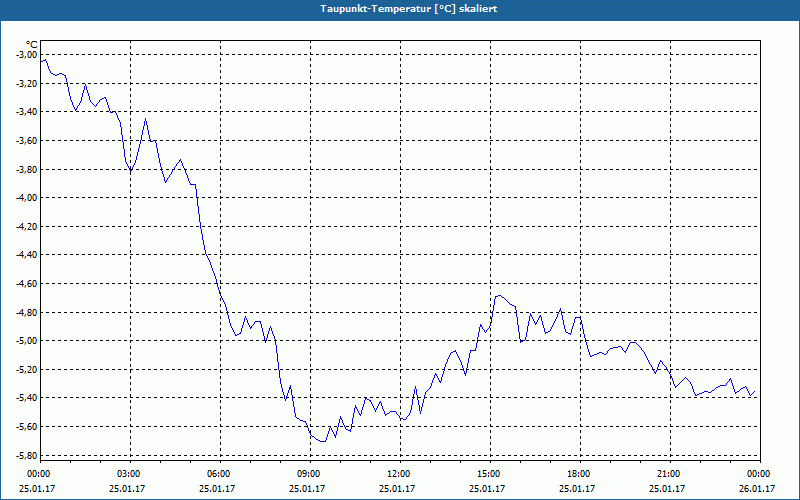The image size is (800, 500).
Task: Click the -3,40 y-axis value
Action: pos(25,112)
